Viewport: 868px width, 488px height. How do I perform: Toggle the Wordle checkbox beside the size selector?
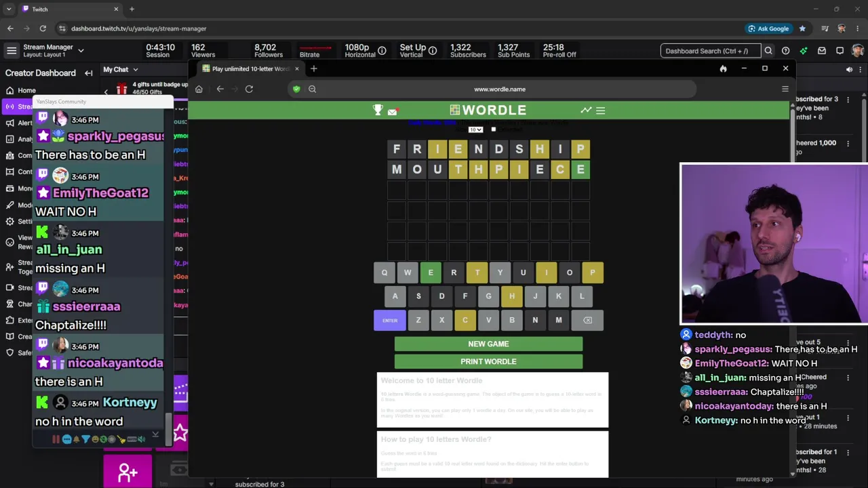493,129
